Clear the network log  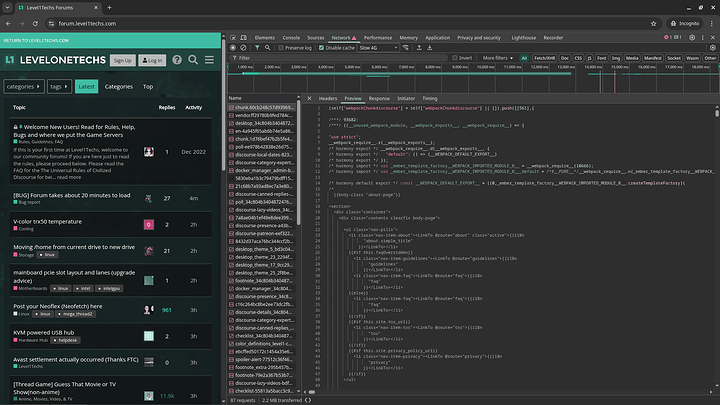point(244,47)
